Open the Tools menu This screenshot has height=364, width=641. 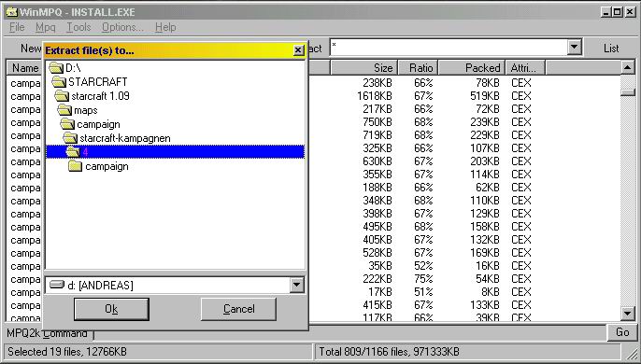[78, 27]
